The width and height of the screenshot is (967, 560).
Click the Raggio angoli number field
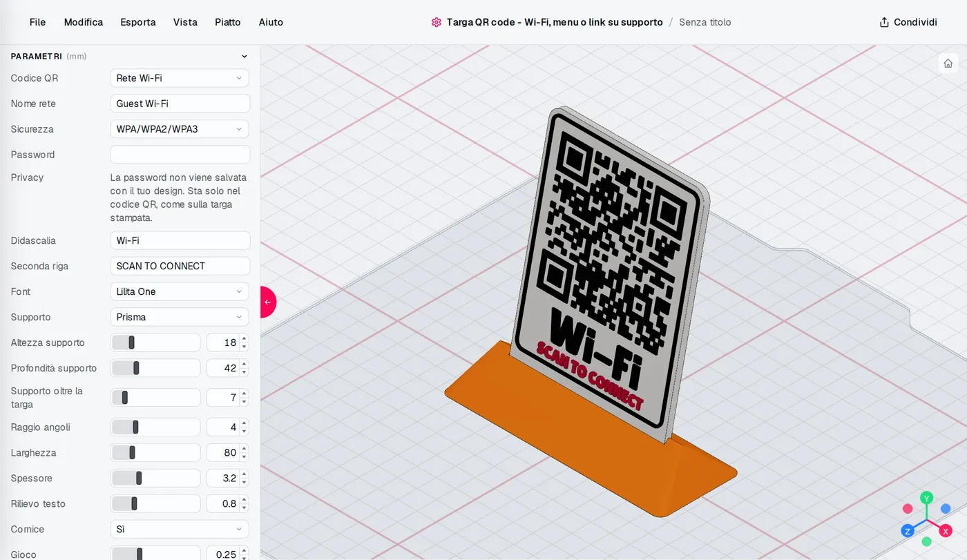point(223,427)
